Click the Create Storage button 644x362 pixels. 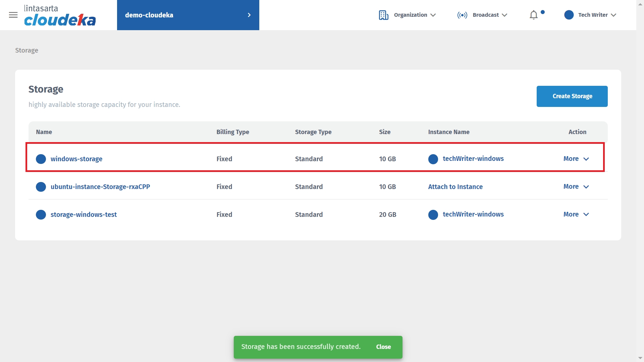click(572, 96)
